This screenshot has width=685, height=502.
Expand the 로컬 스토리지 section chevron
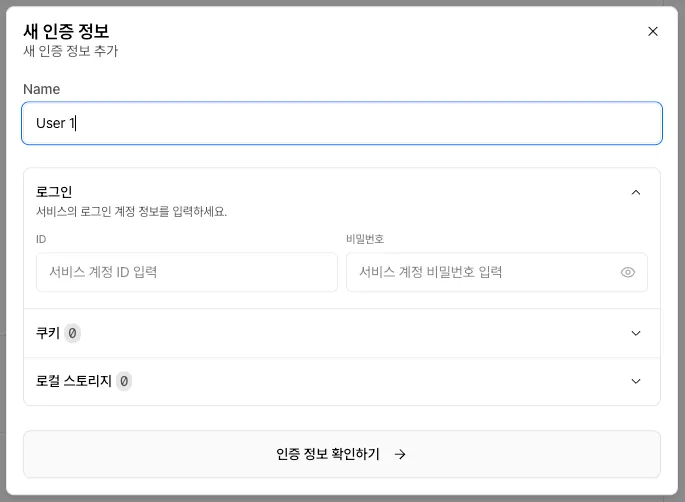[636, 381]
